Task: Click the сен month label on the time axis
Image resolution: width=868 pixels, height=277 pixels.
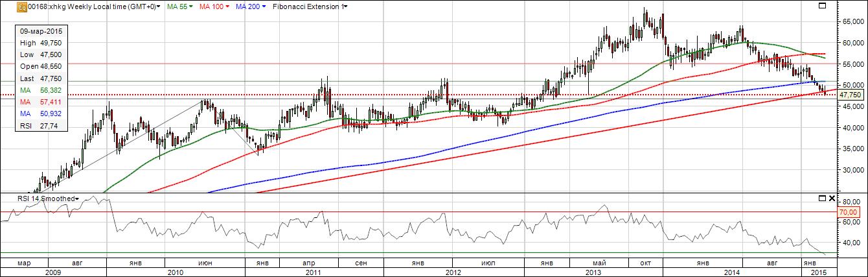Action: point(362,263)
